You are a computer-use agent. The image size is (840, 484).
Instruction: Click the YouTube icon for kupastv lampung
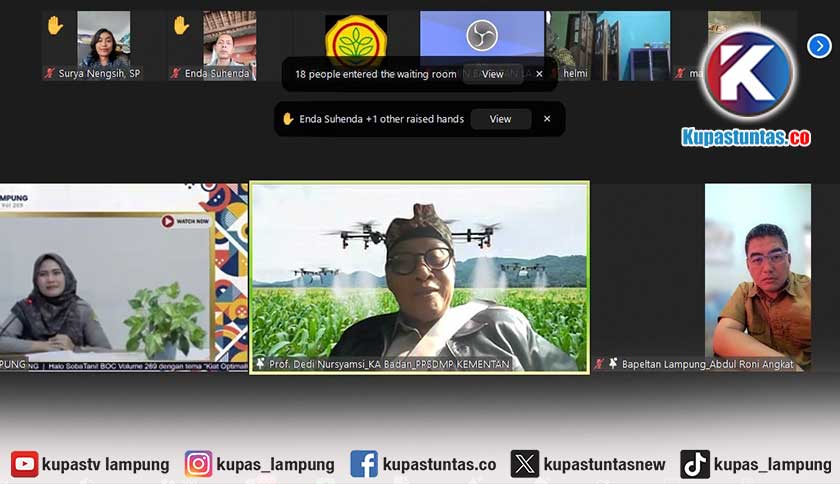24,464
